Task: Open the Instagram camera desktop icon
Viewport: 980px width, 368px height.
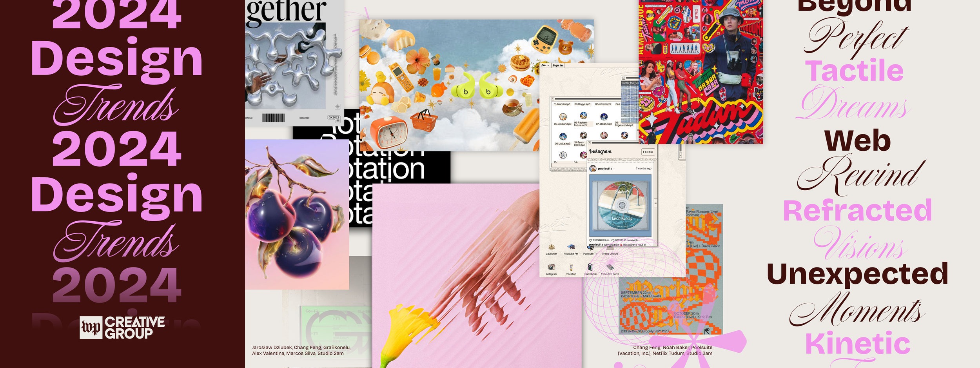Action: coord(552,267)
